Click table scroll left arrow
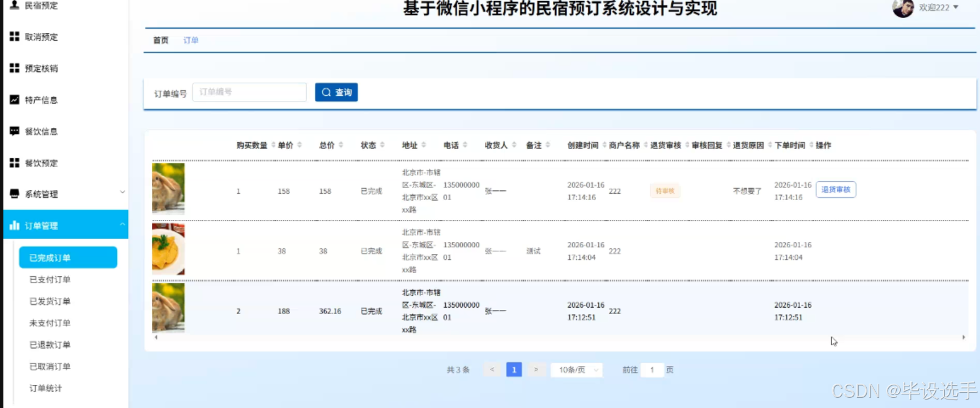The height and width of the screenshot is (408, 980). tap(156, 337)
